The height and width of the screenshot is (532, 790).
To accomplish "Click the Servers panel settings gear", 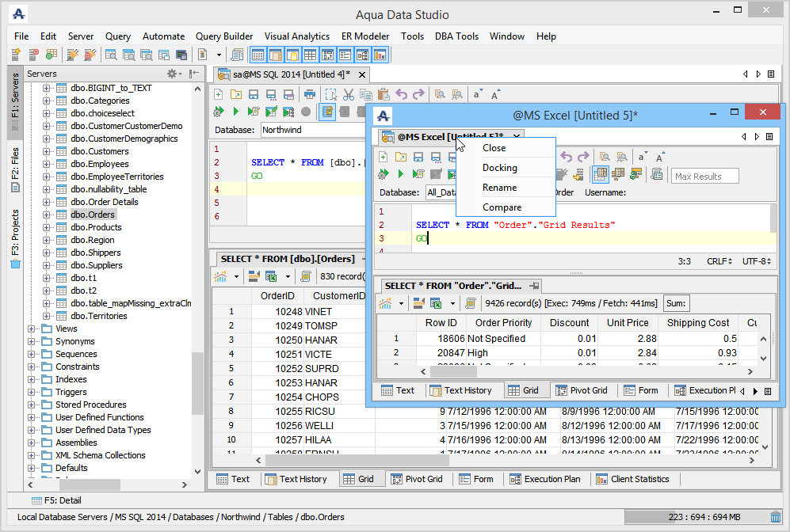I will [171, 74].
